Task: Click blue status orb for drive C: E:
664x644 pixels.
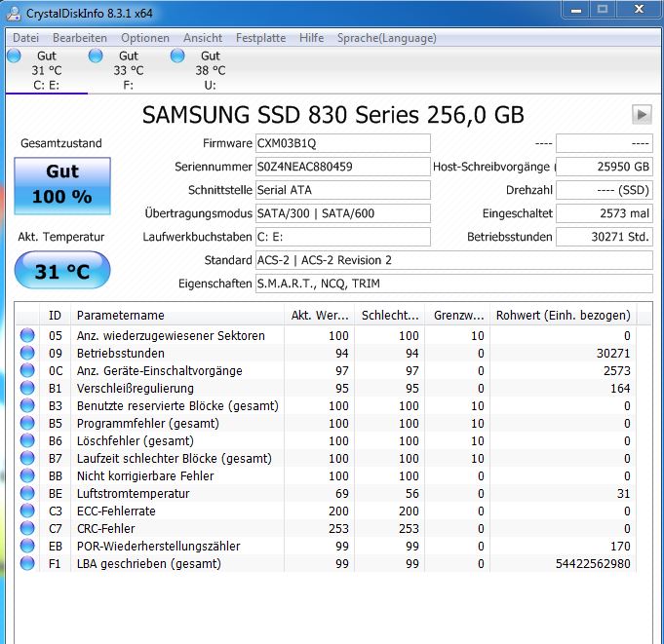Action: pyautogui.click(x=14, y=56)
